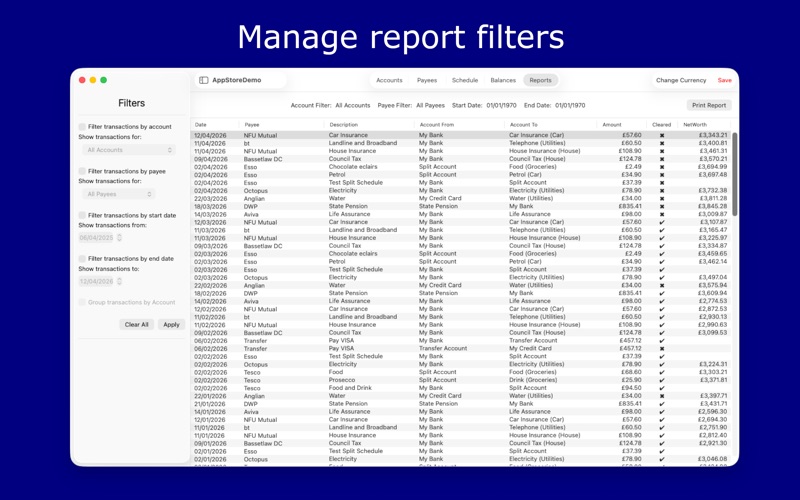Screen dimensions: 800x500
Task: Click the end date stepper arrows
Action: pyautogui.click(x=119, y=281)
